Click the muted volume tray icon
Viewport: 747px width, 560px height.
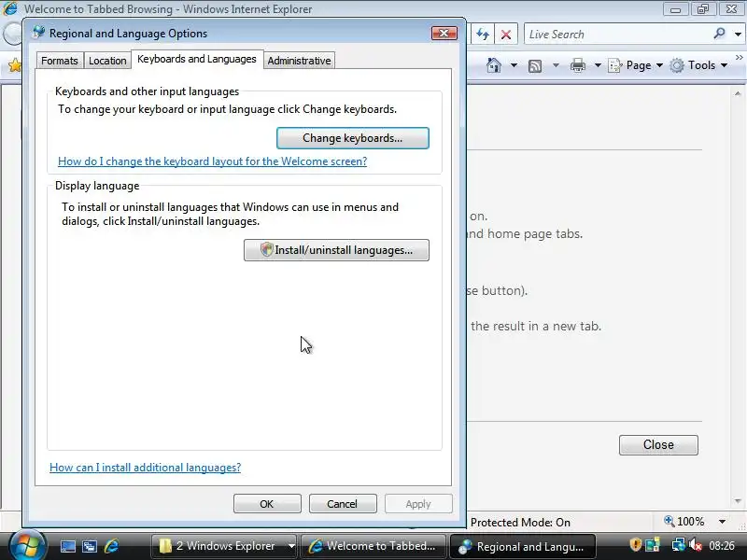click(695, 545)
